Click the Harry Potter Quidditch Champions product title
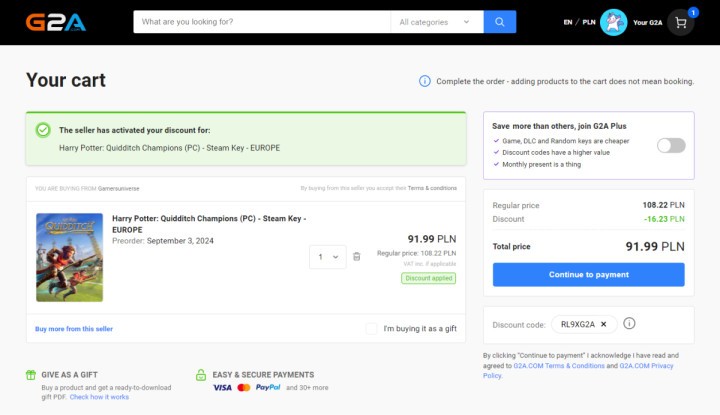 click(x=209, y=224)
